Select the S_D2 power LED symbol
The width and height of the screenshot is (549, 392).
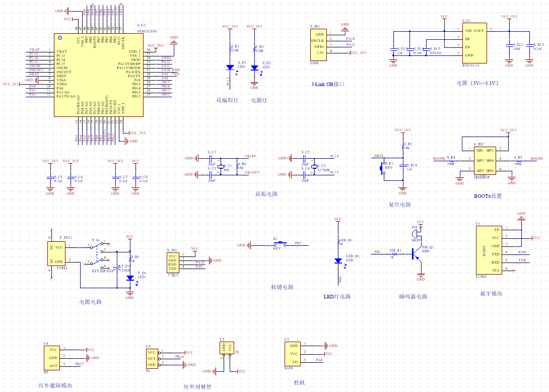click(254, 67)
